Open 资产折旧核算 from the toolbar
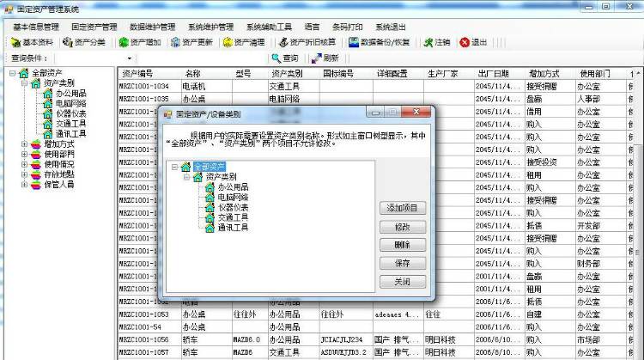 pyautogui.click(x=307, y=42)
